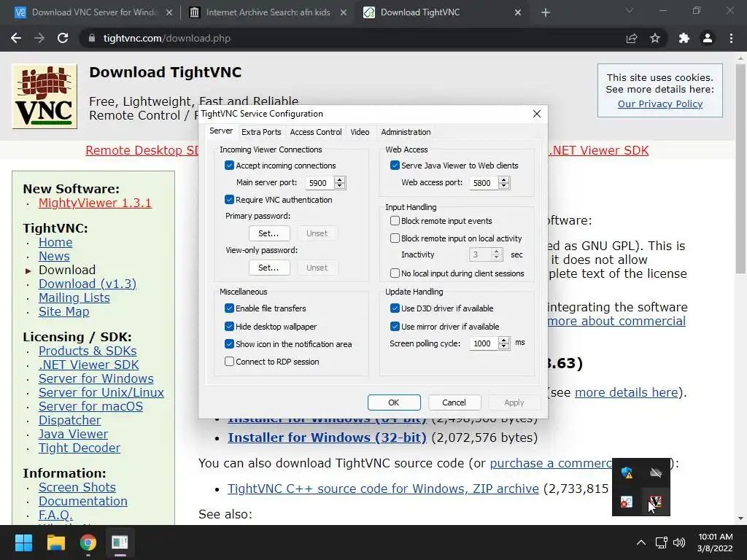Image resolution: width=747 pixels, height=560 pixels.
Task: Open network status tray icon
Action: [x=661, y=542]
